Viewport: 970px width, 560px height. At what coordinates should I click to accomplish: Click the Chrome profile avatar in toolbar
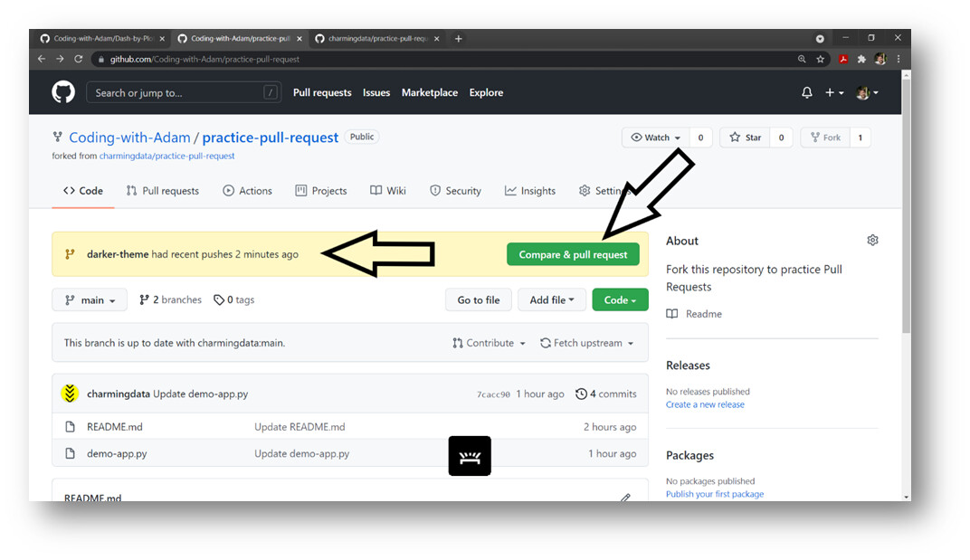(x=880, y=59)
